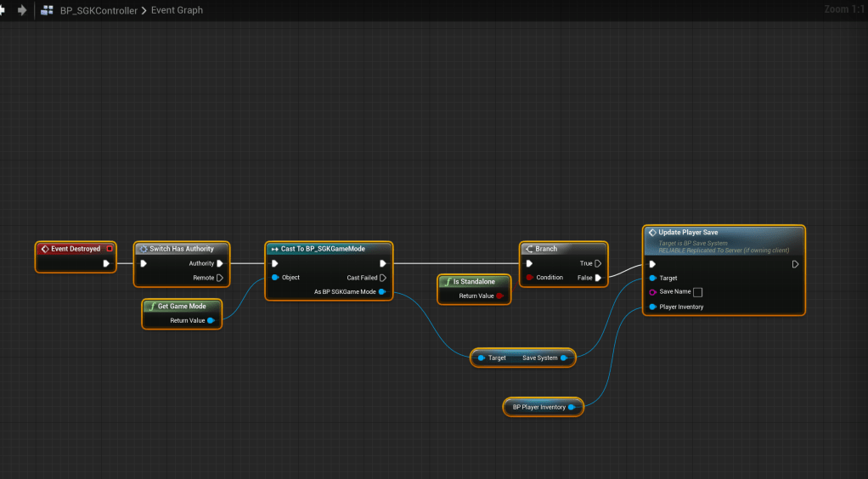Click the Branch node icon
Screen dimensions: 868x479
pos(528,249)
